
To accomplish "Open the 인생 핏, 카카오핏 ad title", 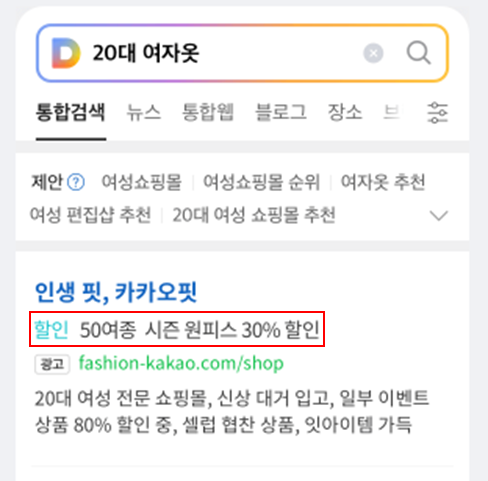I will [x=116, y=292].
